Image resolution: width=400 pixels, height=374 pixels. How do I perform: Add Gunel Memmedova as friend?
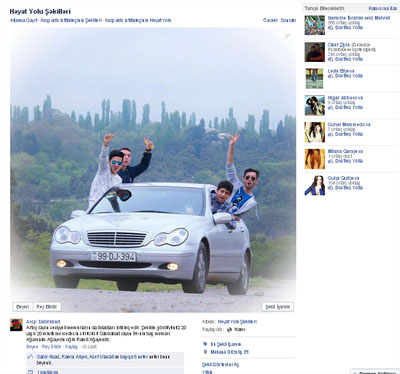tap(345, 134)
